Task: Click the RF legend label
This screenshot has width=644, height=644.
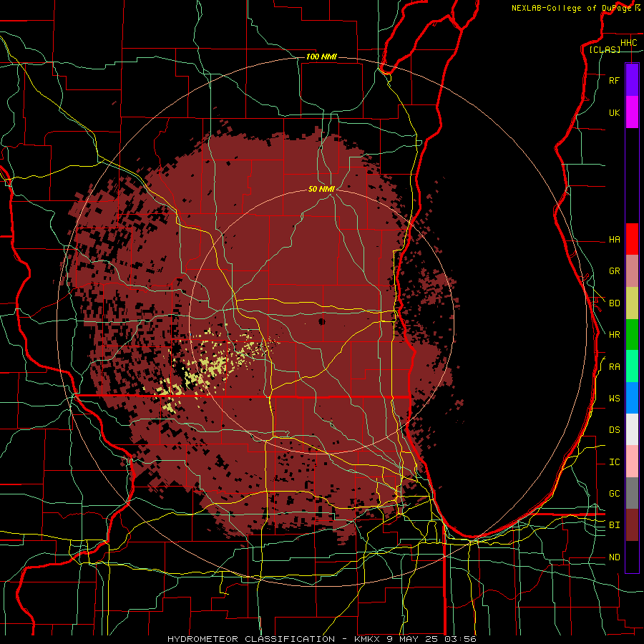Action: [x=614, y=81]
